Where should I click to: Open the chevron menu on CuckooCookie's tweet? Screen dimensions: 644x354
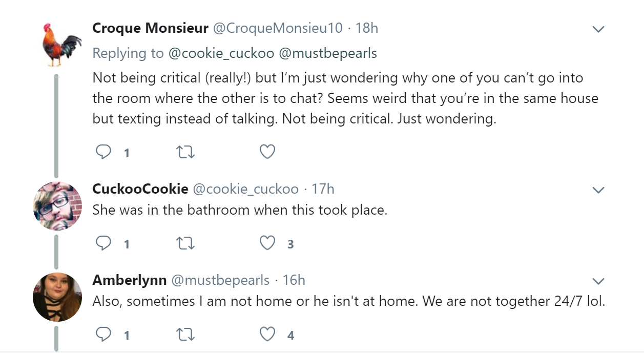click(598, 190)
